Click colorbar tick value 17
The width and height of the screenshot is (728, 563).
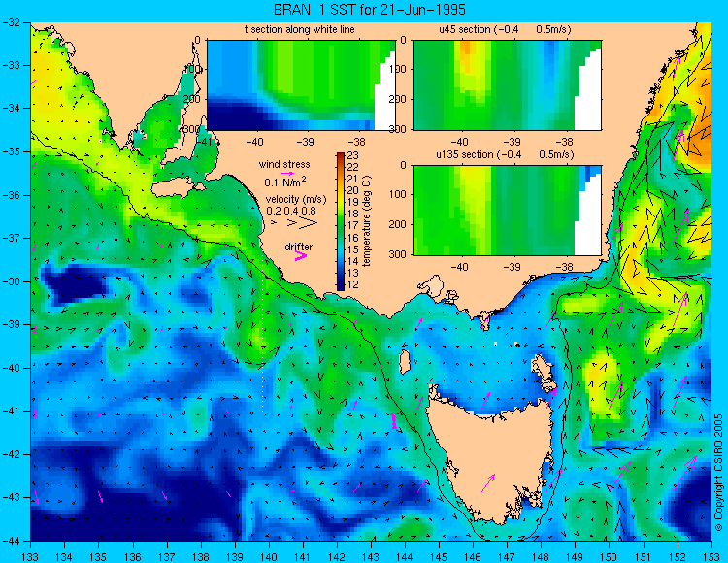[353, 226]
